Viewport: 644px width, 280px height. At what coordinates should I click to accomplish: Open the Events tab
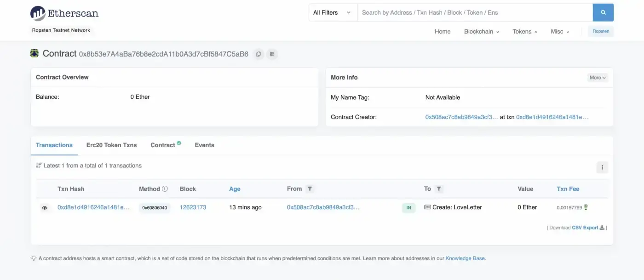tap(204, 145)
